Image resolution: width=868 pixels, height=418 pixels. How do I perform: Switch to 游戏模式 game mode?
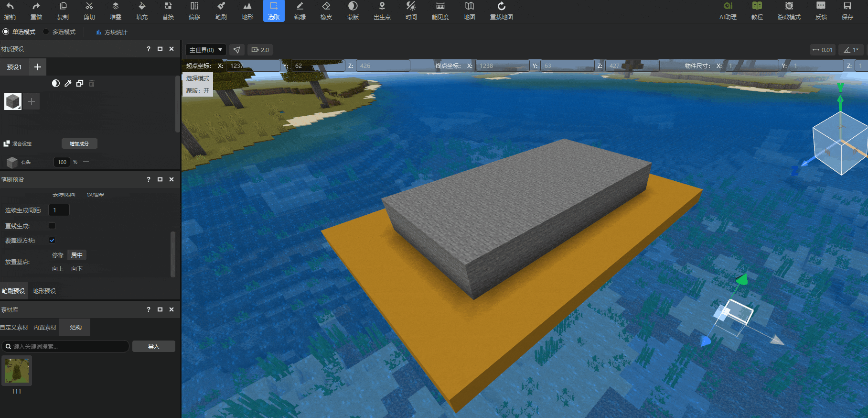coord(789,11)
